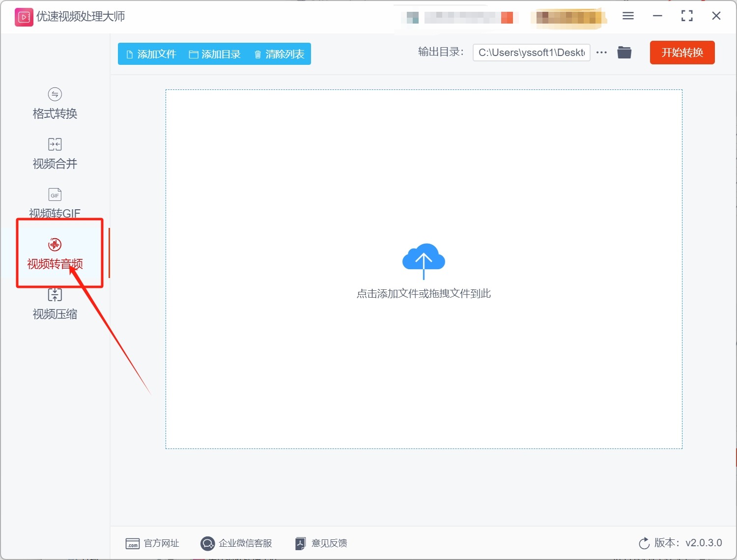
Task: Click the app logo in title bar
Action: point(24,17)
